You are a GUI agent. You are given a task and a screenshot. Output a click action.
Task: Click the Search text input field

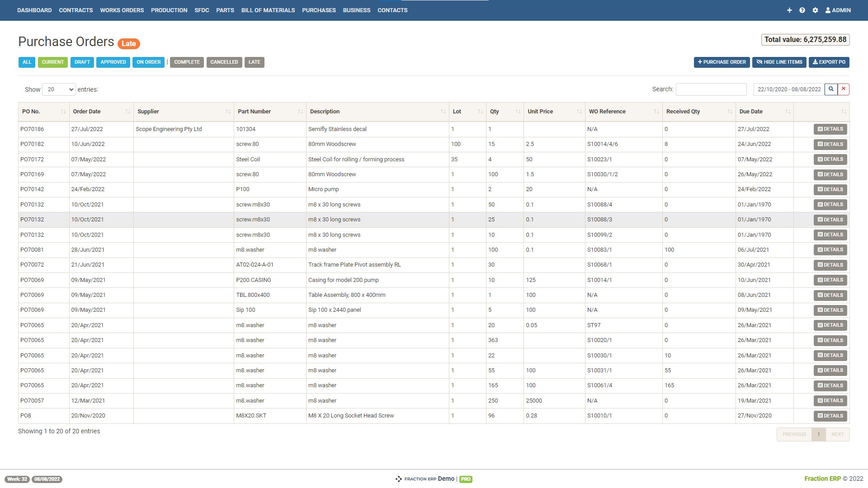[711, 89]
